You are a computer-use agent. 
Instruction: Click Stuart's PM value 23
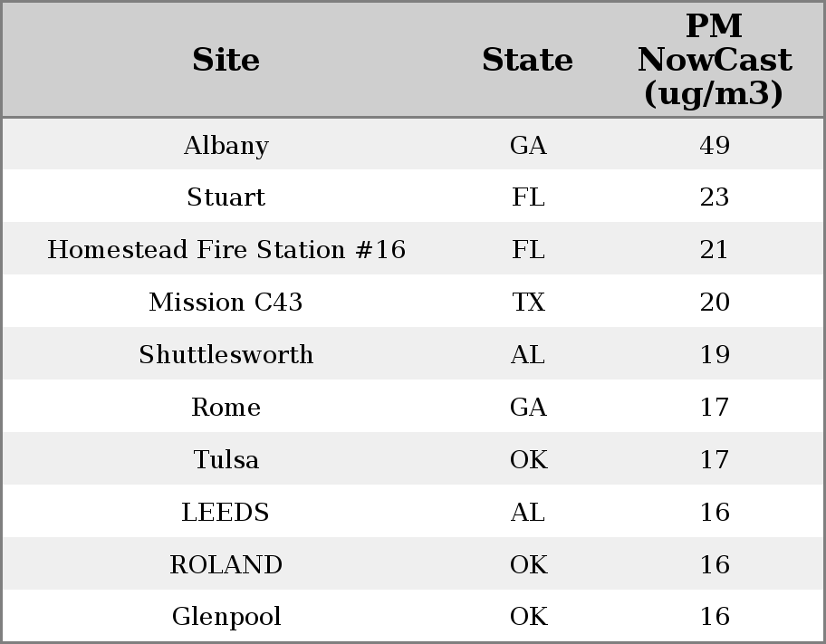click(715, 197)
